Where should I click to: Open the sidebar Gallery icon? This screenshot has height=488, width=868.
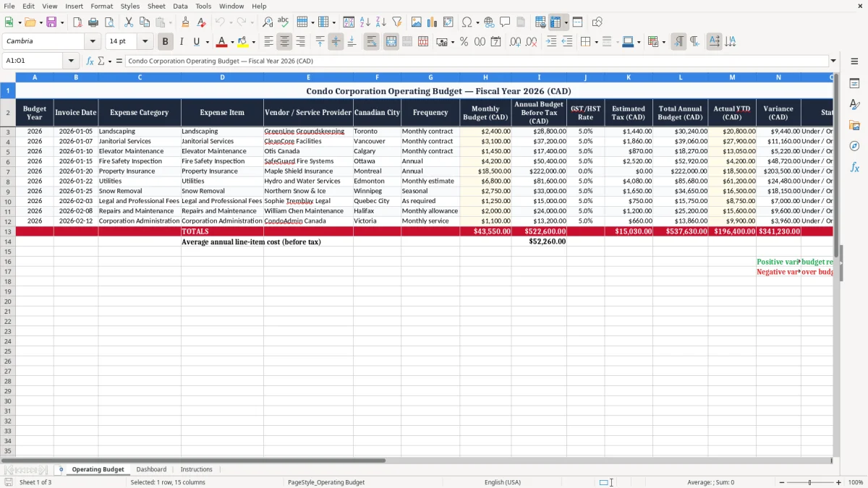coord(854,126)
